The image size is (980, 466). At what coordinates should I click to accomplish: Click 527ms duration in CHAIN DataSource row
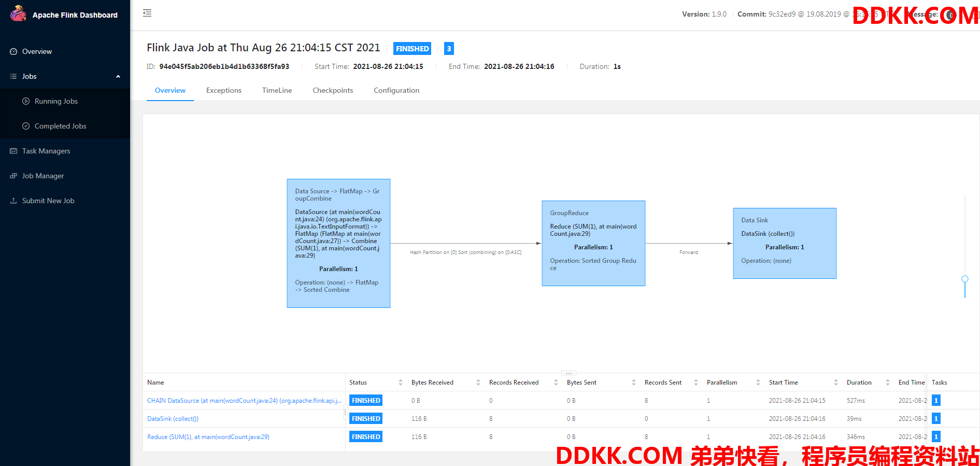coord(856,401)
